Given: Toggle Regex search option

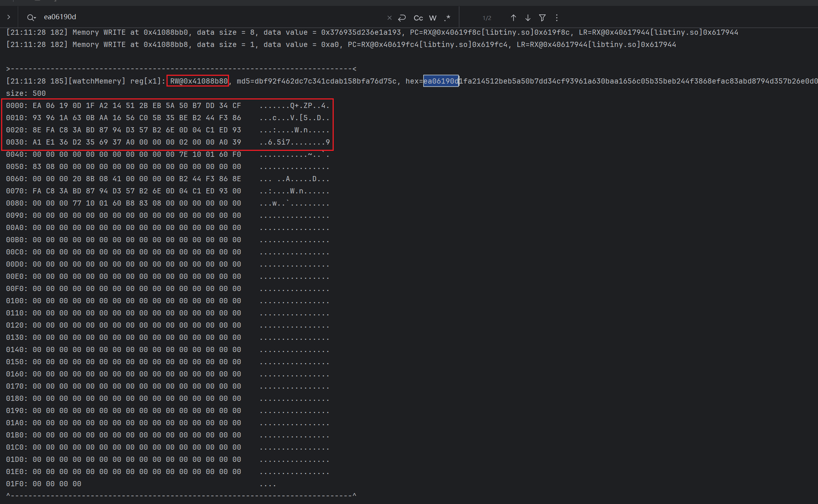Looking at the screenshot, I should point(447,18).
